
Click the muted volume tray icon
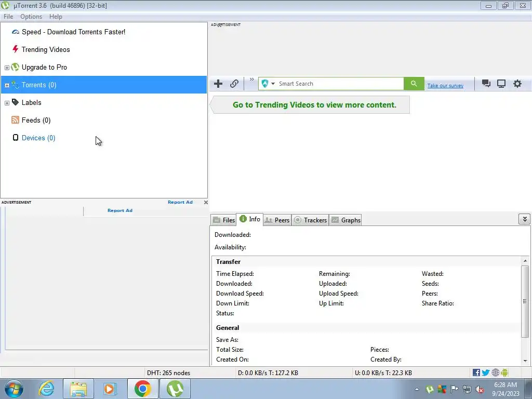(x=480, y=390)
